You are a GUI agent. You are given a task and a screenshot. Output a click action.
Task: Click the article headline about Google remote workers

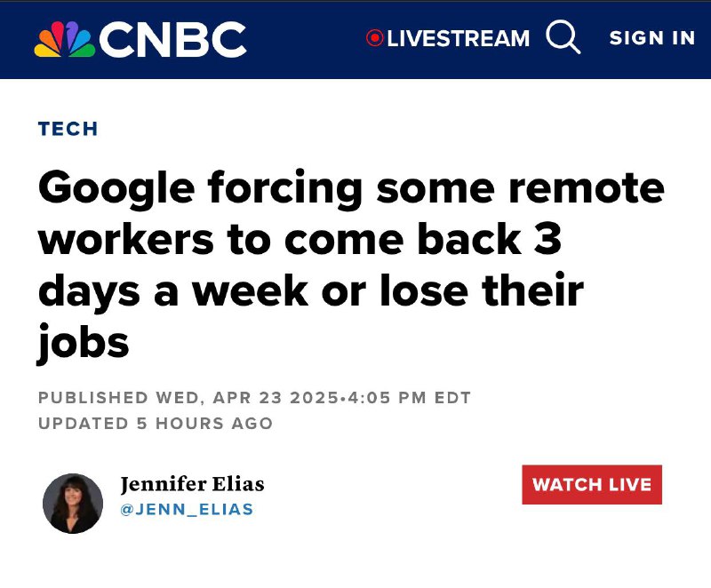(x=351, y=265)
